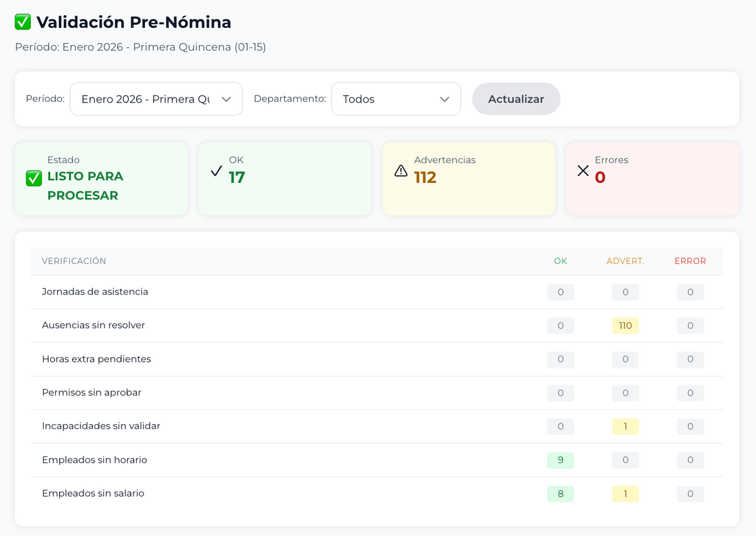Expand the Departamento dropdown showing Todos
The image size is (756, 536).
[x=396, y=99]
